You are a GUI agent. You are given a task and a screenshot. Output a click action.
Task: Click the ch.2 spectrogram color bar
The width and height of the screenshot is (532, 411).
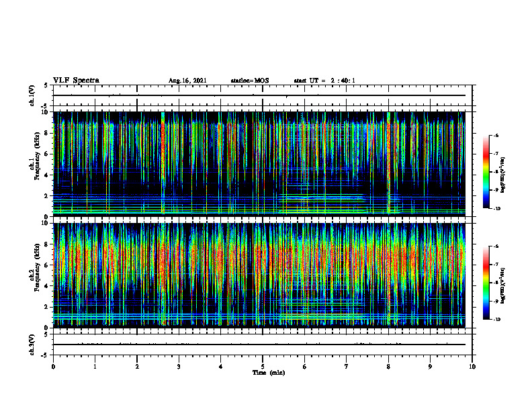pos(486,283)
